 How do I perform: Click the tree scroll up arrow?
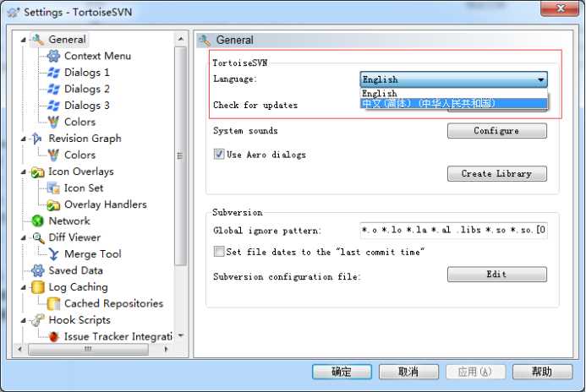click(180, 39)
